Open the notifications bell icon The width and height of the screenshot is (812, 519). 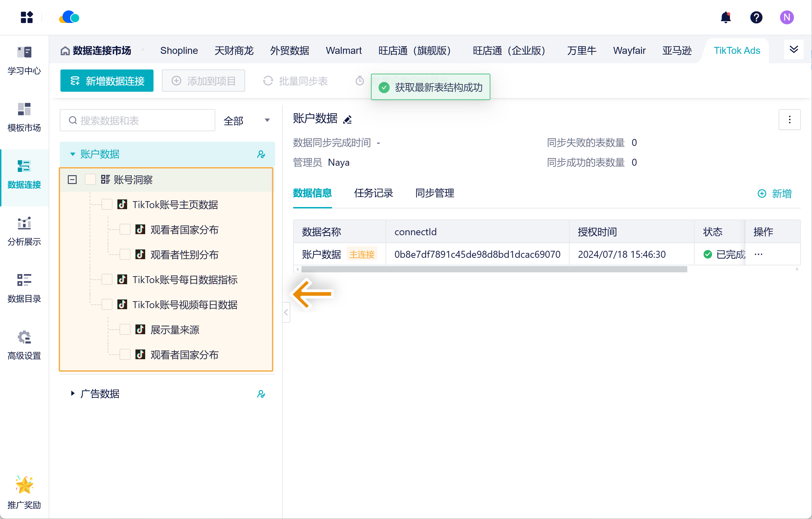(726, 17)
